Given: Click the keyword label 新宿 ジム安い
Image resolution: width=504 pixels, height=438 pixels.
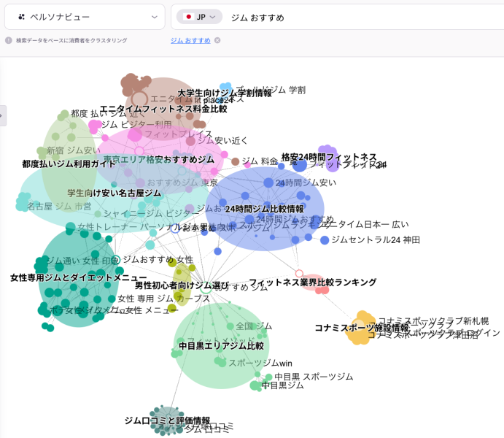Looking at the screenshot, I should tap(74, 150).
